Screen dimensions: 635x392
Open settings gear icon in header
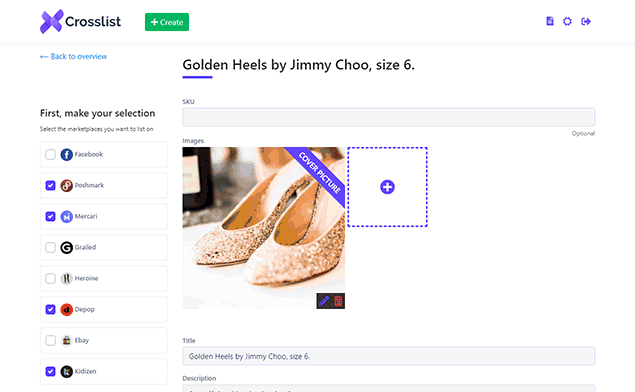click(x=567, y=21)
